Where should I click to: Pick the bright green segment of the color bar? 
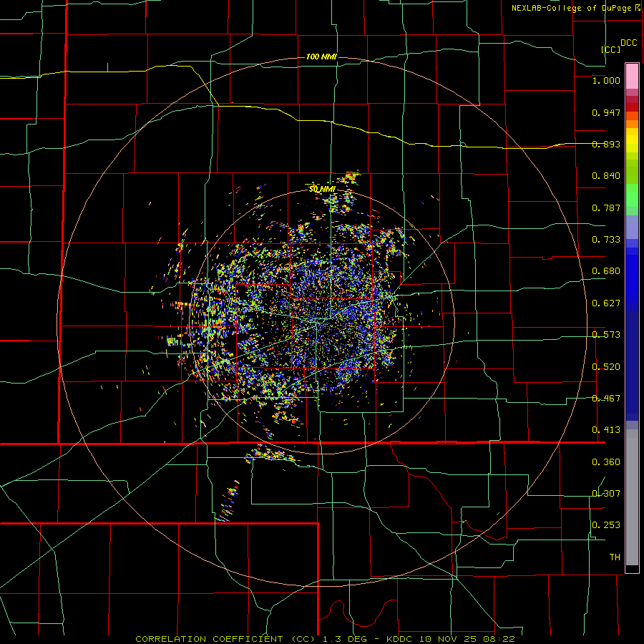point(632,195)
